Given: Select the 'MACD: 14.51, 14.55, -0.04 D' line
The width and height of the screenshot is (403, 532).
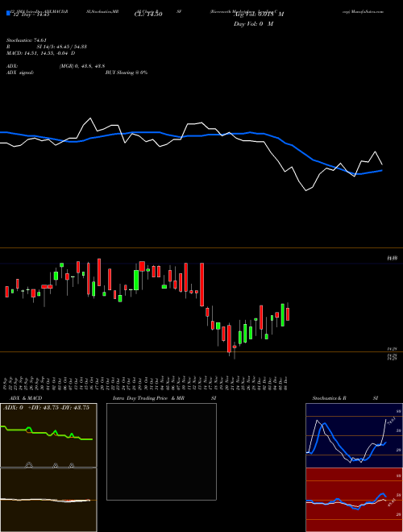Looking at the screenshot, I should [41, 53].
